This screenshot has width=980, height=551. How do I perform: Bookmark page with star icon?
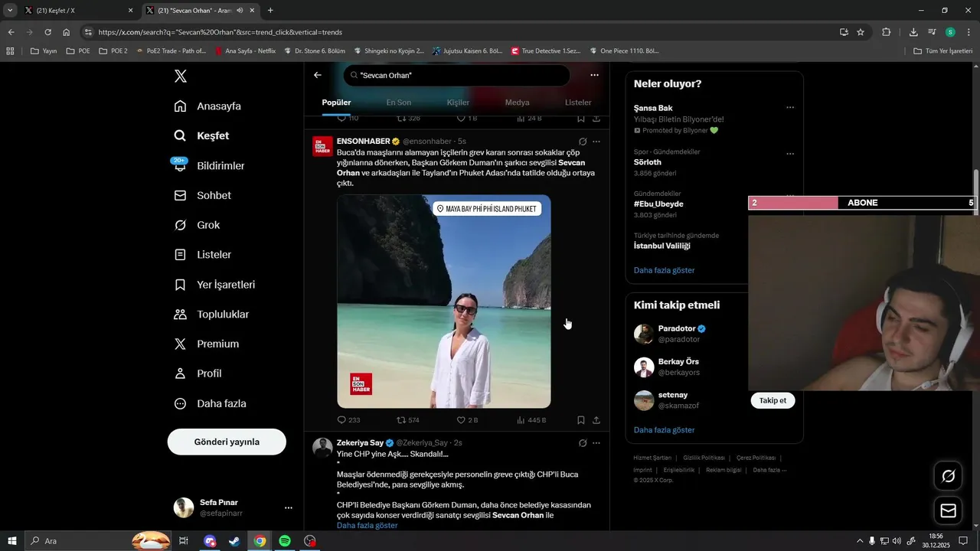click(x=861, y=32)
